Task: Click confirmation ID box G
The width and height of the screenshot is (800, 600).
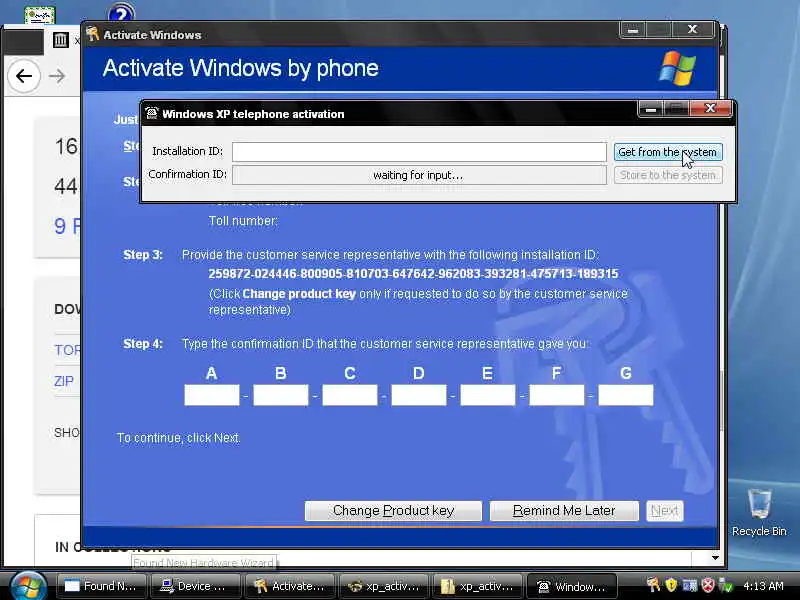Action: tap(626, 395)
